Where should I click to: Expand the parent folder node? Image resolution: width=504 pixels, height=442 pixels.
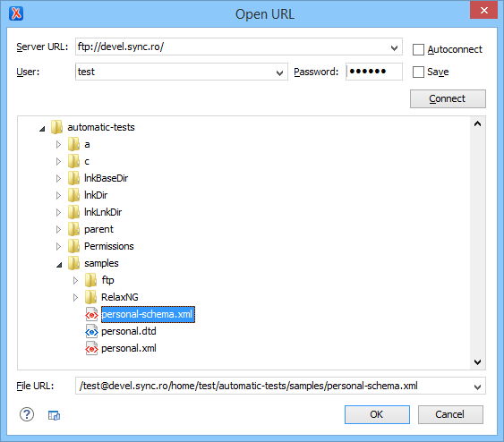tap(58, 229)
